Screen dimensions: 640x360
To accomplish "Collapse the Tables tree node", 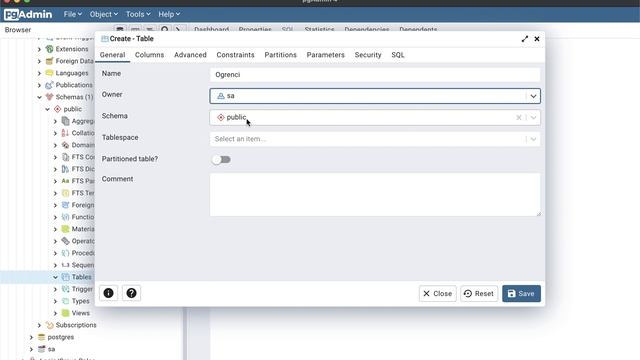I will coord(55,277).
